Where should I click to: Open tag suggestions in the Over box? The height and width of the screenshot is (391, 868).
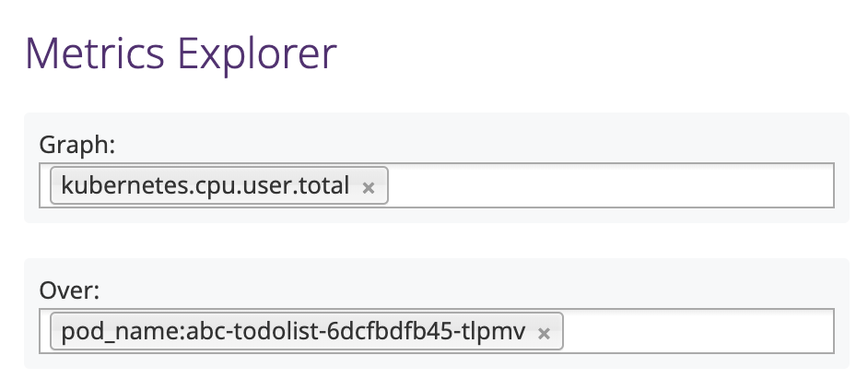click(698, 331)
